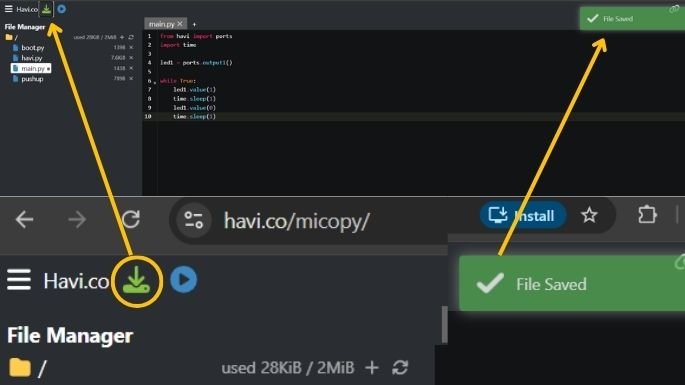Click code line 7 'led1.value(1)'
Screen dimensions: 685x385
point(194,90)
